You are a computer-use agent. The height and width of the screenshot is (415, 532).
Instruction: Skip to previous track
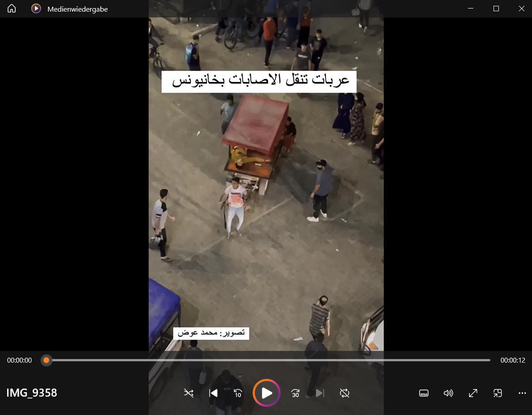pyautogui.click(x=214, y=393)
